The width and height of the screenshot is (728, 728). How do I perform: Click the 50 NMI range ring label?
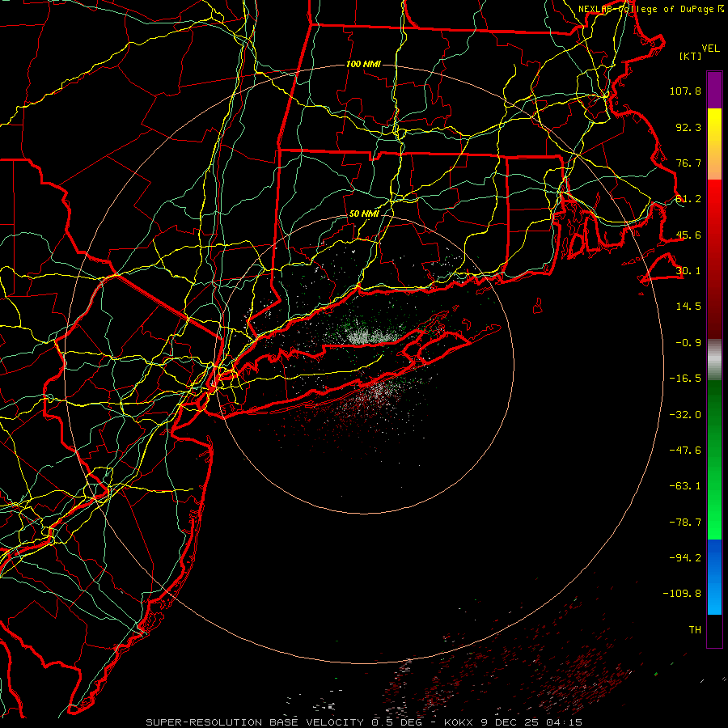[x=363, y=214]
